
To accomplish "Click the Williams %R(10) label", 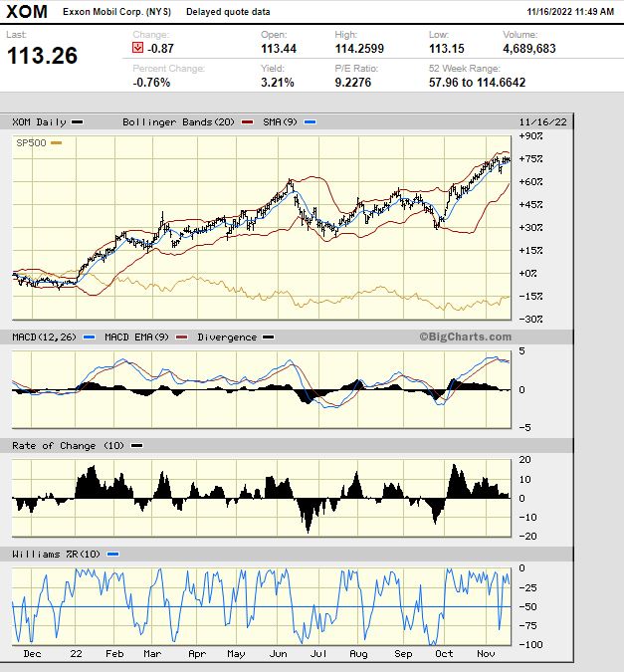I will tap(56, 555).
